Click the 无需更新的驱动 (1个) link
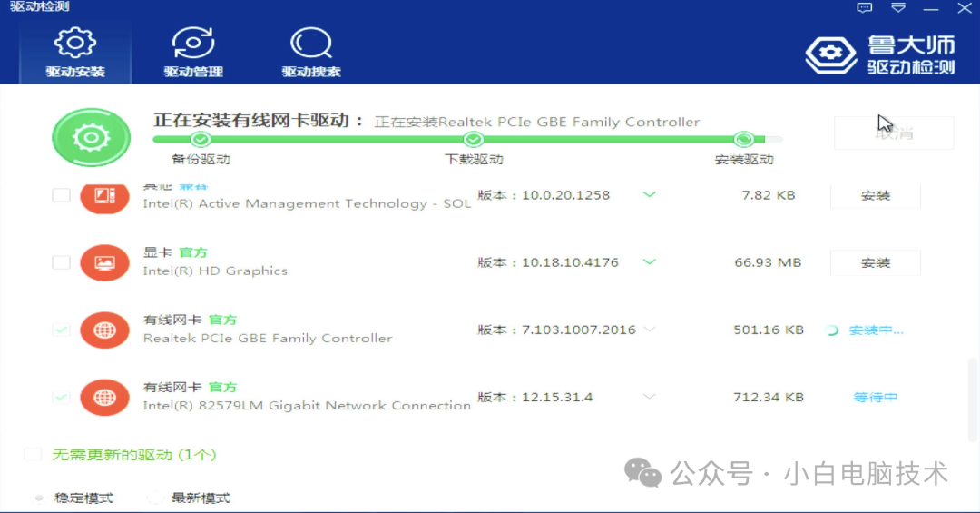The image size is (980, 513). [x=133, y=455]
